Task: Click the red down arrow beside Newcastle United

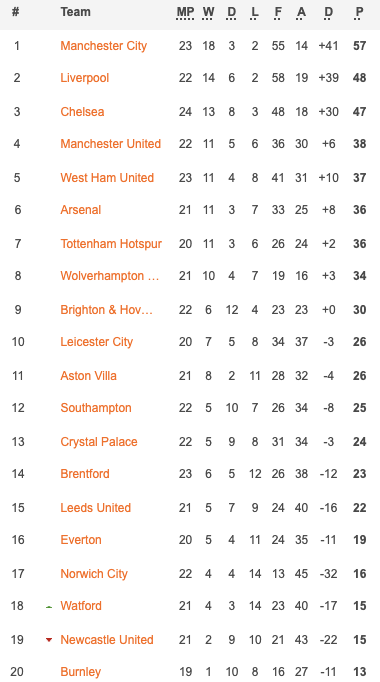Action: coord(49,640)
